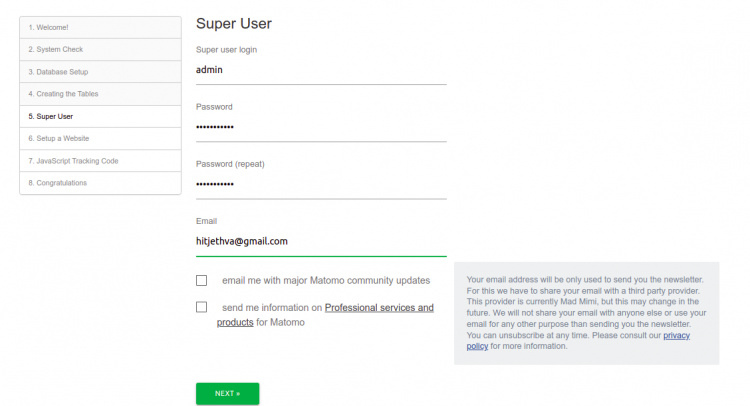
Task: Open the privacy policy link
Action: [677, 335]
